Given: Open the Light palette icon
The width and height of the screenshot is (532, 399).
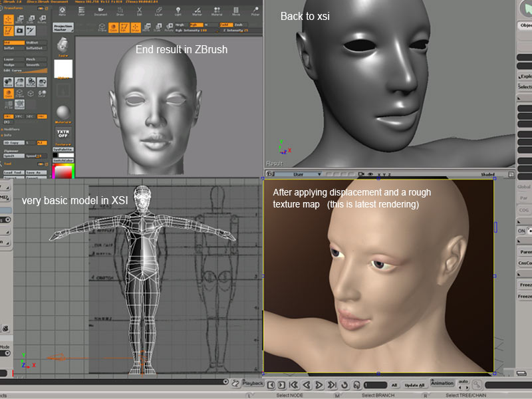Looking at the screenshot, I should [178, 11].
